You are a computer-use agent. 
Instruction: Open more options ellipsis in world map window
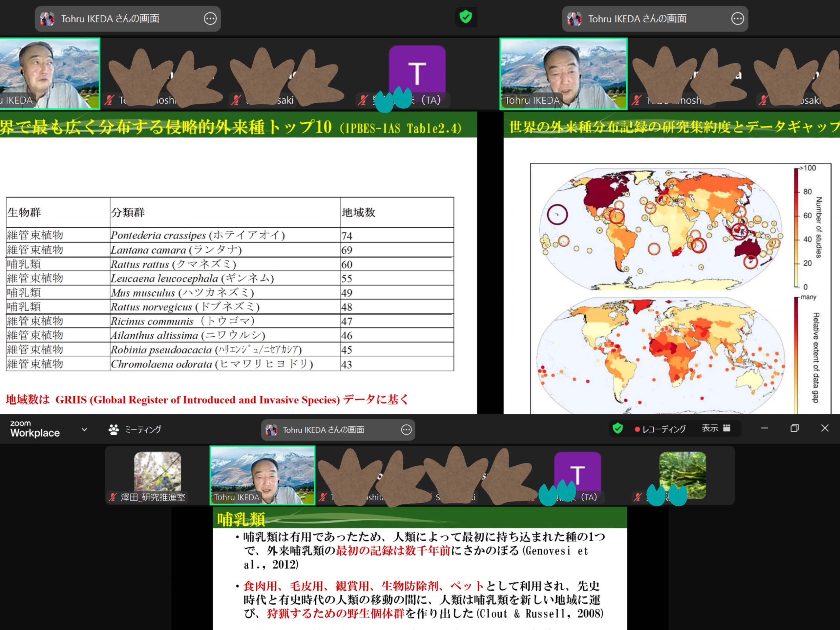(738, 19)
